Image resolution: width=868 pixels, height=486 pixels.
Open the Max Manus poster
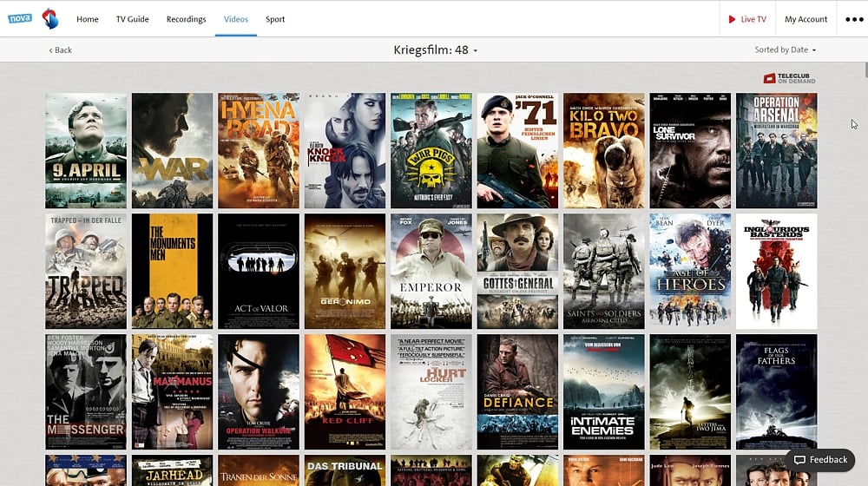click(172, 392)
